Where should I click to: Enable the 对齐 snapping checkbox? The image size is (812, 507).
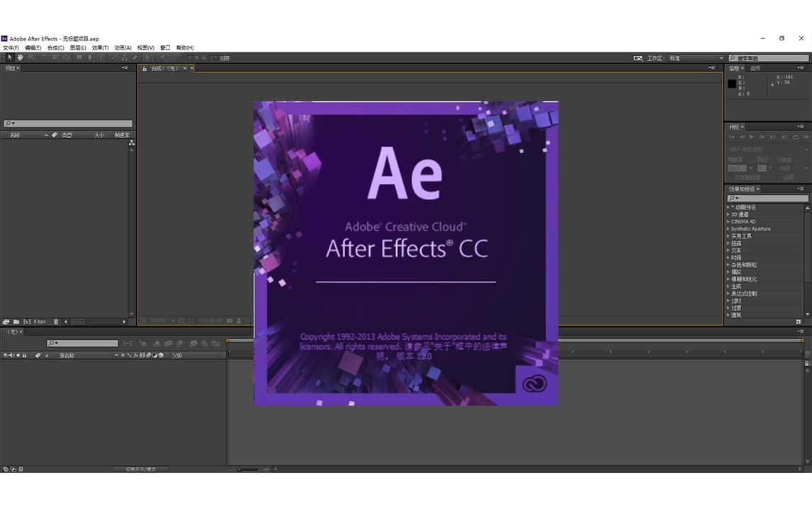tap(216, 58)
